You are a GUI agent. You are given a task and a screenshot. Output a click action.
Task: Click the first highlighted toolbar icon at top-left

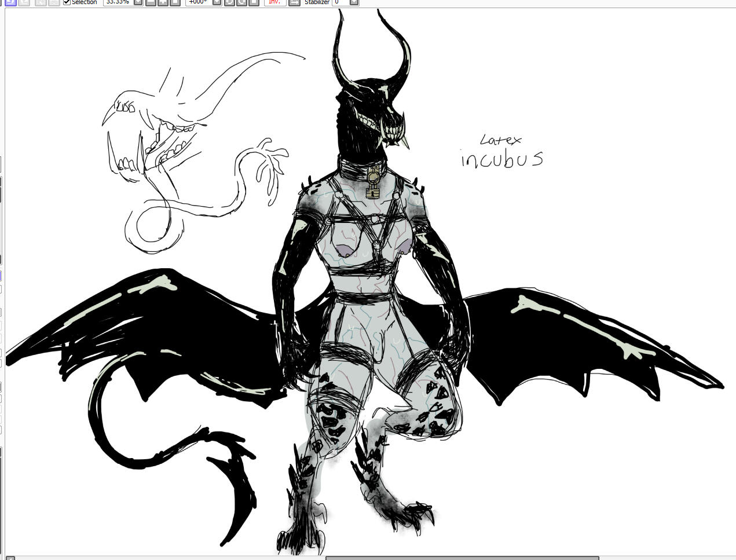click(x=10, y=2)
